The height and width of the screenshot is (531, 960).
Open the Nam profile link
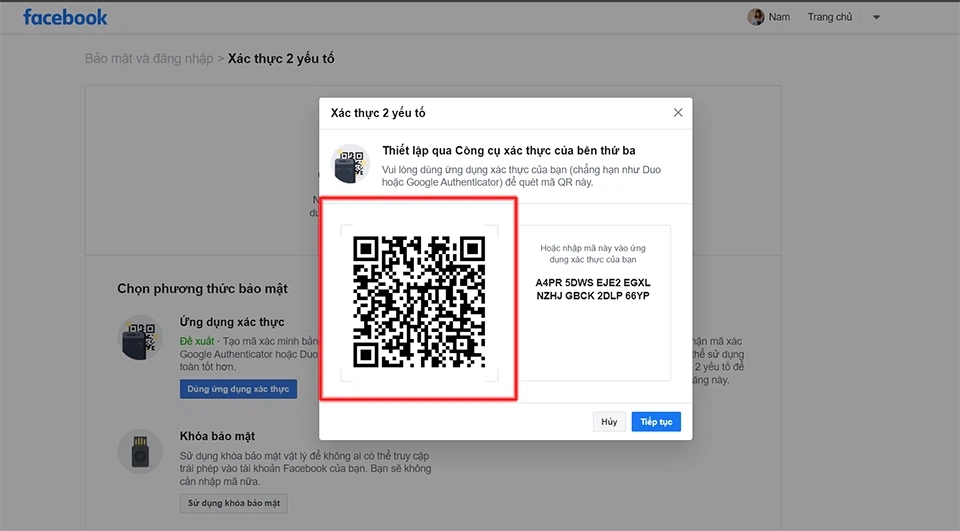pos(779,17)
